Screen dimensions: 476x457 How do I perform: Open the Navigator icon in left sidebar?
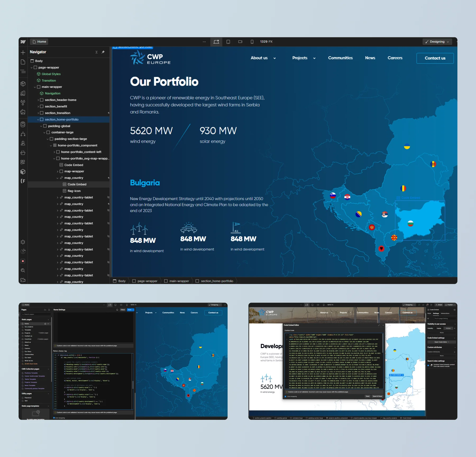[23, 71]
